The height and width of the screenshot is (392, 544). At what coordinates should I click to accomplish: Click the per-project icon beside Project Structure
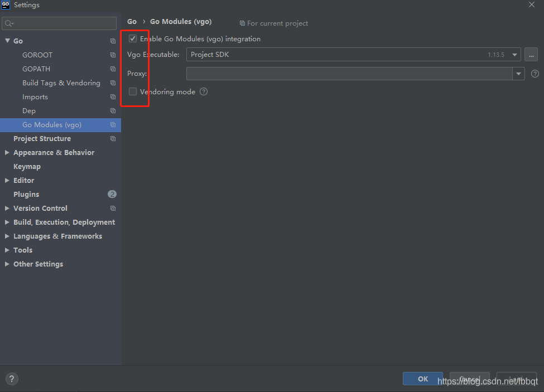(x=113, y=139)
